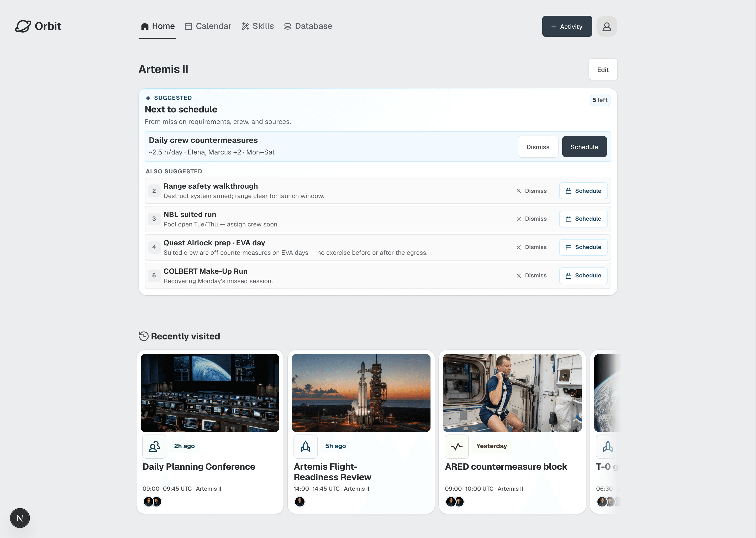Dismiss the NBL suited run suggestion
Image resolution: width=756 pixels, height=538 pixels.
[x=531, y=219]
